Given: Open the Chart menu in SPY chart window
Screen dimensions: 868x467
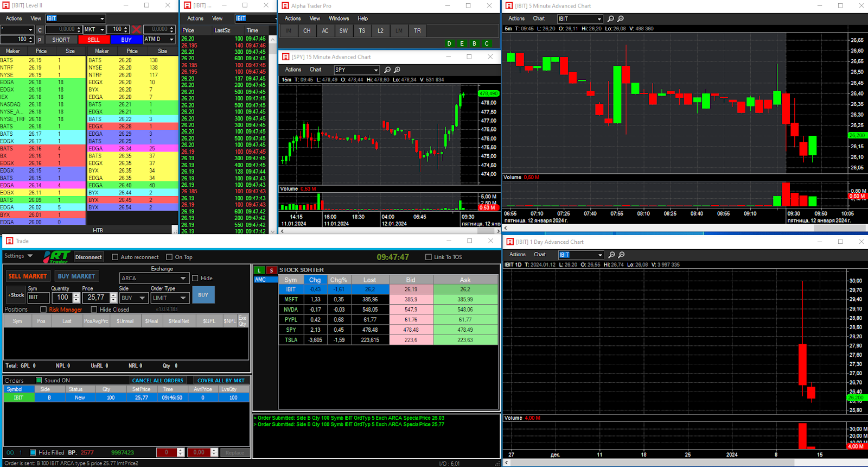Looking at the screenshot, I should pos(316,70).
